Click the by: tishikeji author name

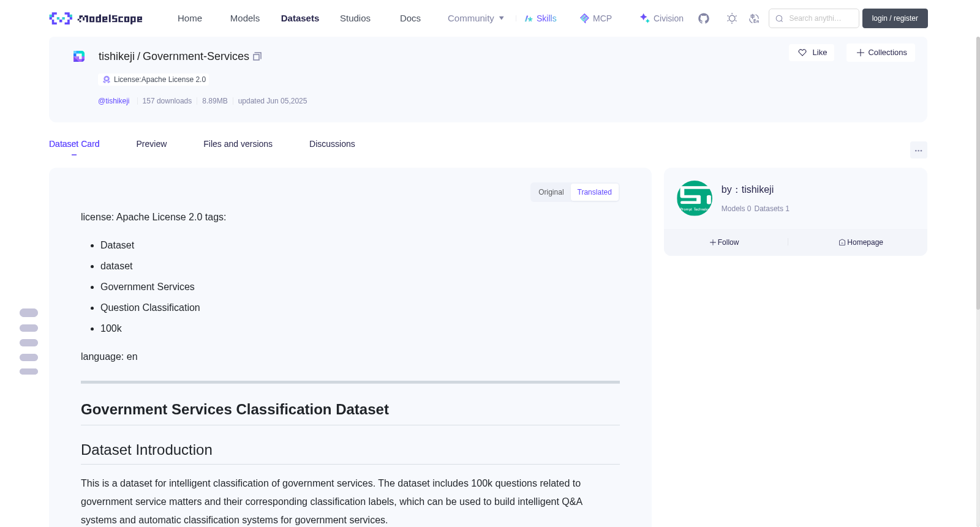pos(747,190)
